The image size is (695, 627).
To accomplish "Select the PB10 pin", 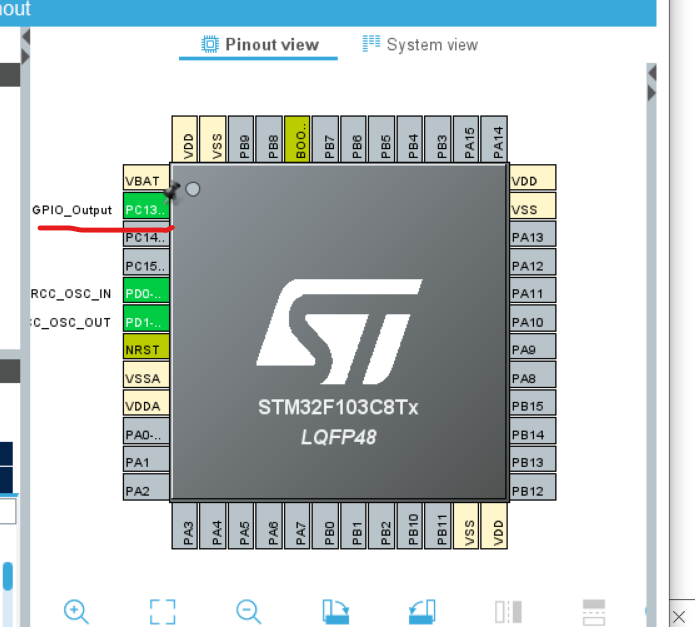I will tap(410, 526).
